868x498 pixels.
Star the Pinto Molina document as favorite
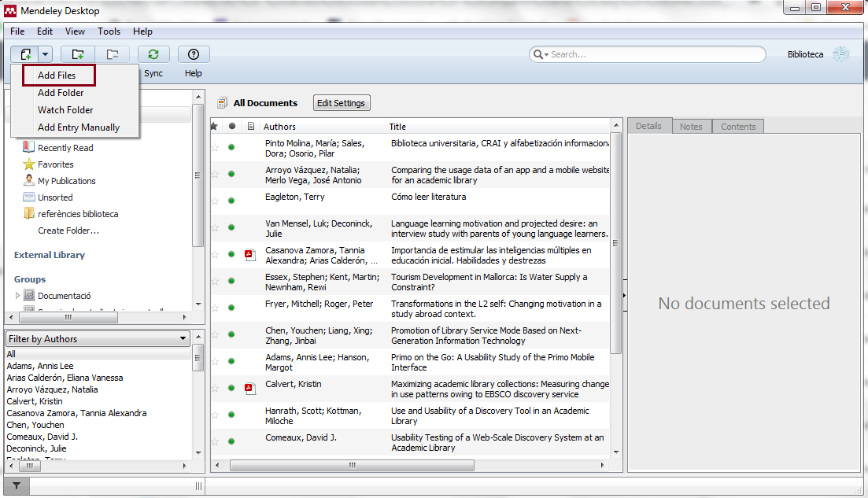pos(215,147)
